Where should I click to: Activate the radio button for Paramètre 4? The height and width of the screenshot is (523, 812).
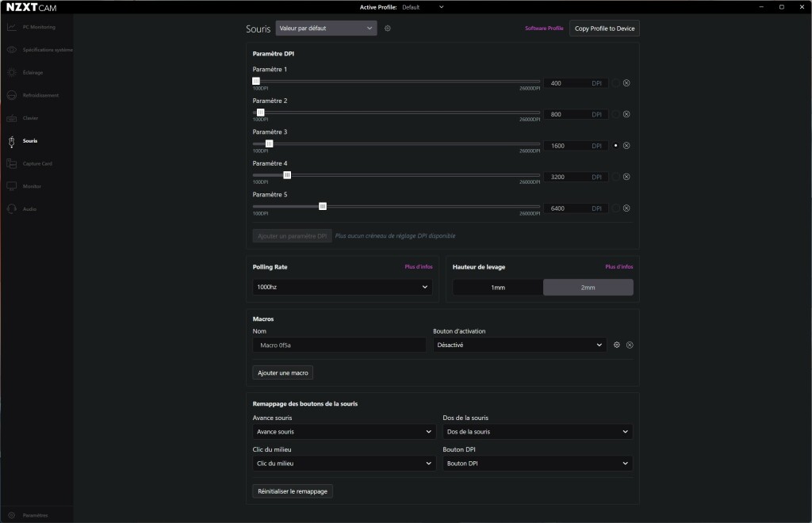point(615,176)
